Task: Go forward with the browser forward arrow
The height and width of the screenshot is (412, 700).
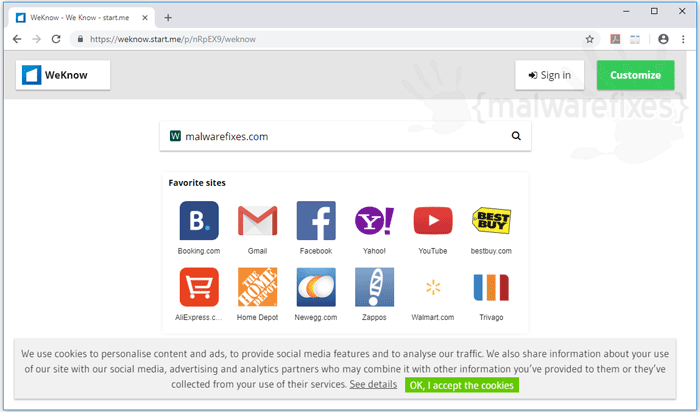Action: (x=37, y=39)
